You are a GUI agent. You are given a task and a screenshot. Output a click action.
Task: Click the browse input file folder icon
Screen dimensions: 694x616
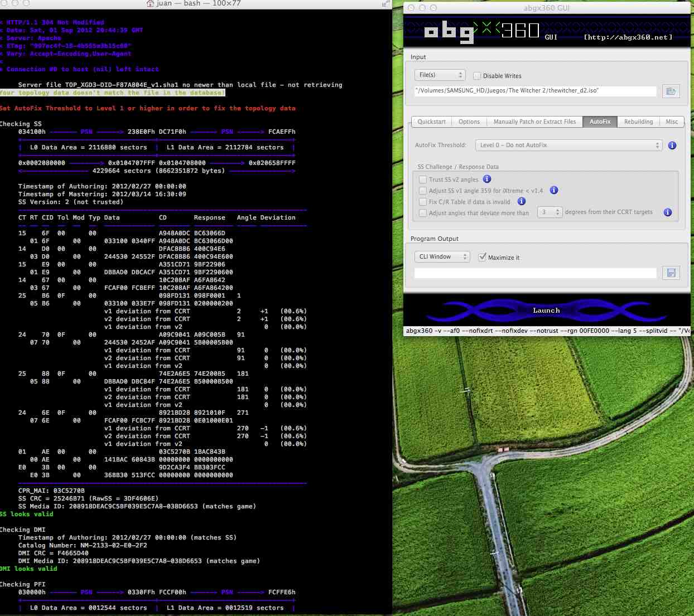pyautogui.click(x=671, y=91)
